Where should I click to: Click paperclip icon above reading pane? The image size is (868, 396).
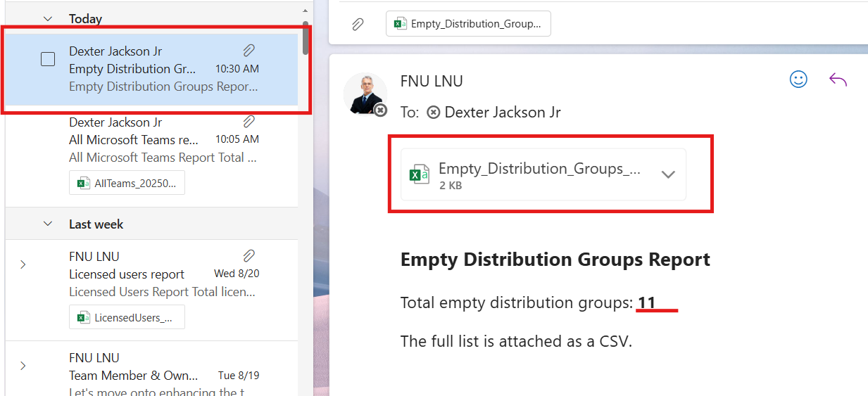point(358,24)
